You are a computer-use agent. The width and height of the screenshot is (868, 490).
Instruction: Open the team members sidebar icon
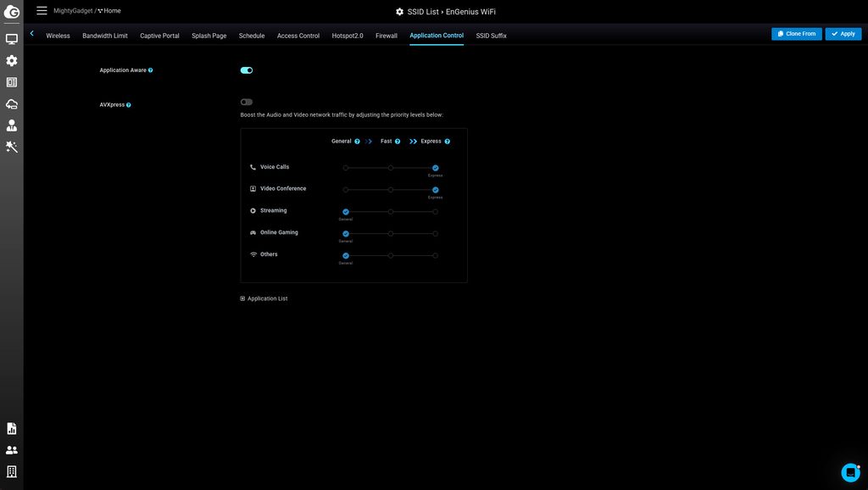(12, 450)
